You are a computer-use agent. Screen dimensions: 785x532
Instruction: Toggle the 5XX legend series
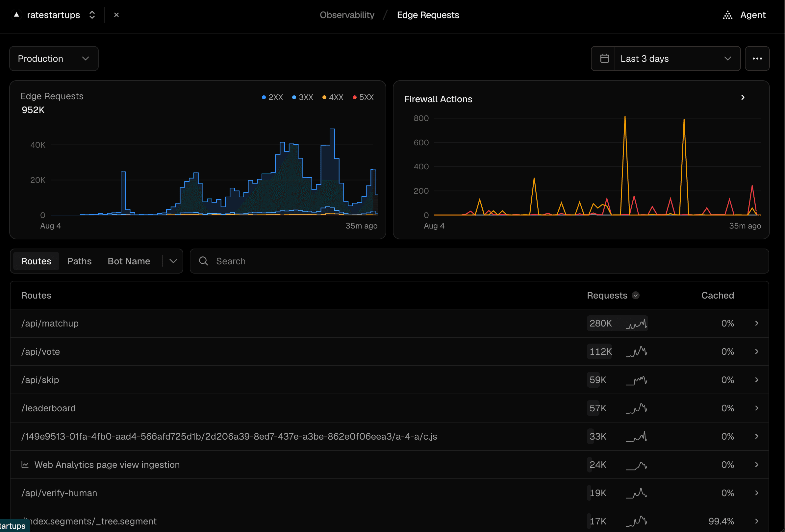(x=363, y=97)
